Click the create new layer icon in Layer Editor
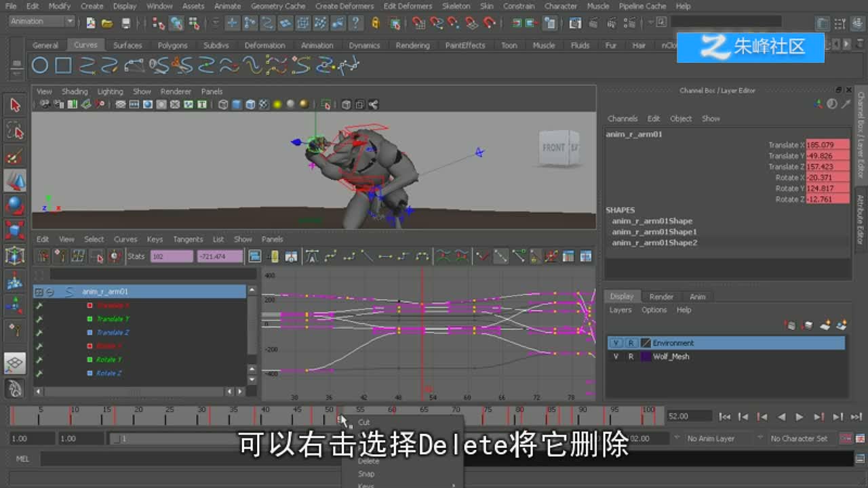This screenshot has width=868, height=488. pos(825,325)
